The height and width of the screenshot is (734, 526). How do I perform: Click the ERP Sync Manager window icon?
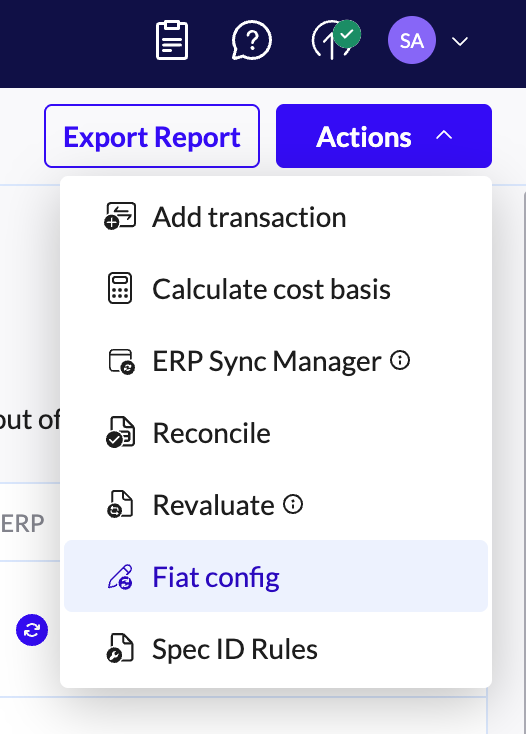click(121, 361)
